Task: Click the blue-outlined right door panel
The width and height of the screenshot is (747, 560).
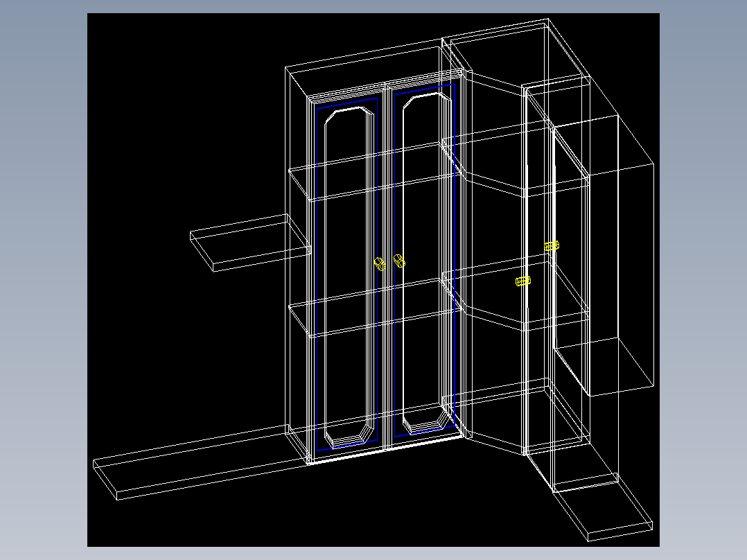Action: 424,260
